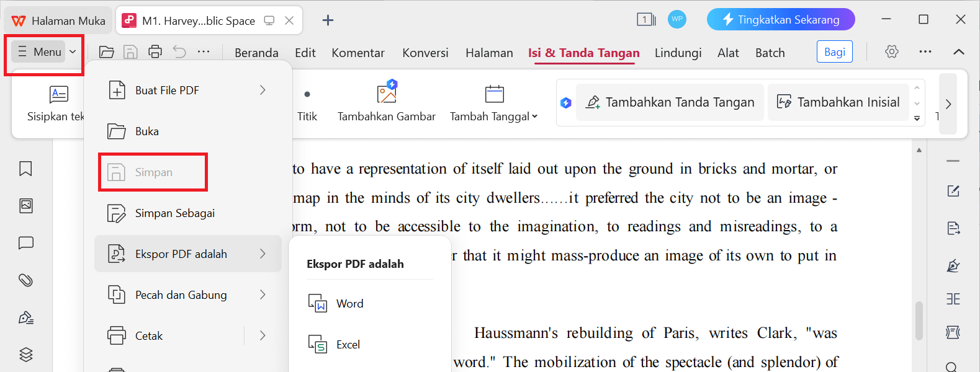
Task: Open more quick-access options ellipsis
Action: coord(204,52)
